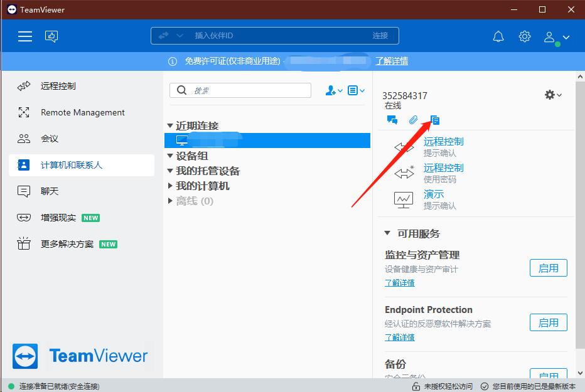The height and width of the screenshot is (392, 585).
Task: Open the 了解详情 link under Endpoint Protection
Action: [400, 337]
